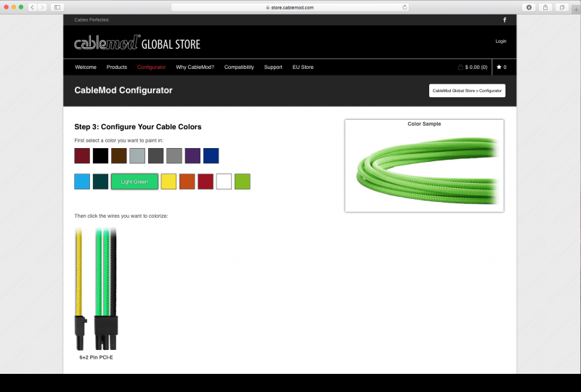
Task: Open the shopping cart showing $0.00
Action: tap(473, 67)
